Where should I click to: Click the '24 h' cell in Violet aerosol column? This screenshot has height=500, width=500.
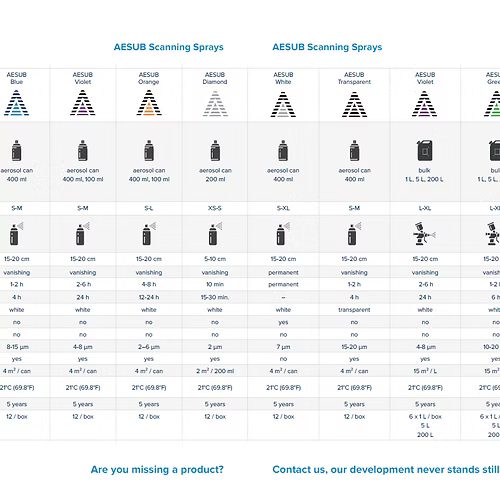tap(83, 297)
